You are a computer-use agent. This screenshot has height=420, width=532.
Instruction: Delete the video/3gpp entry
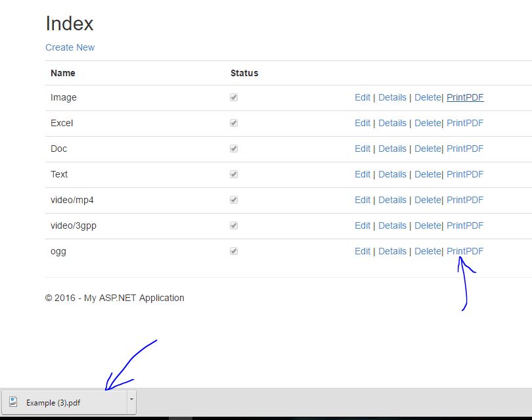click(428, 225)
